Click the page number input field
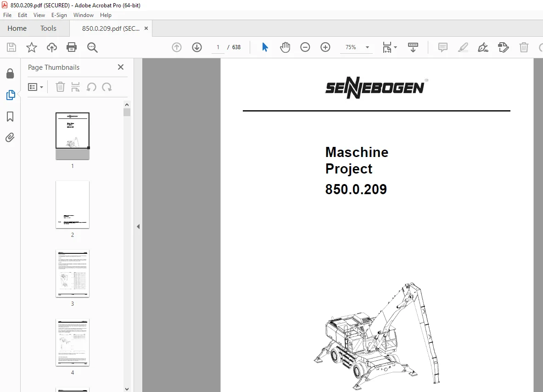Screen dimensions: 543x392 pyautogui.click(x=218, y=47)
